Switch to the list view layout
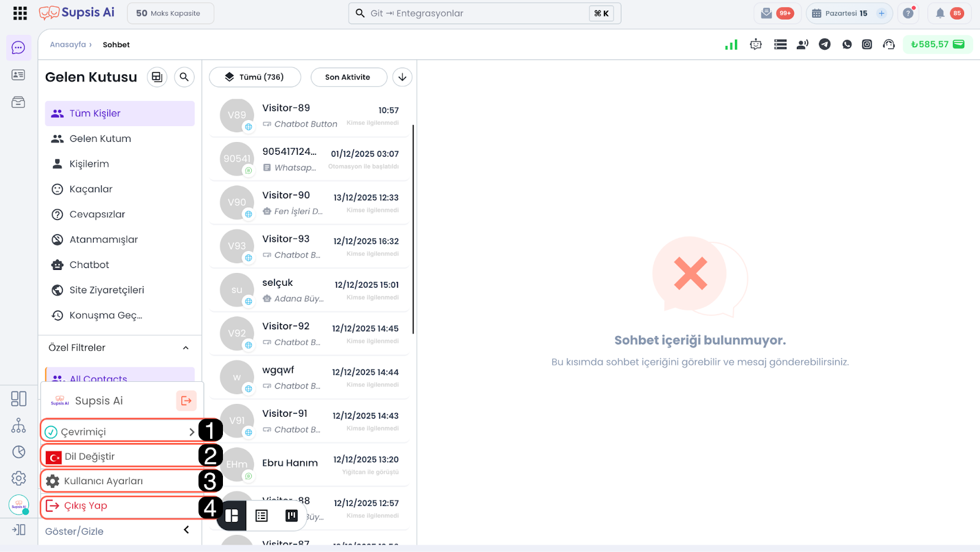The width and height of the screenshot is (980, 552). (262, 516)
